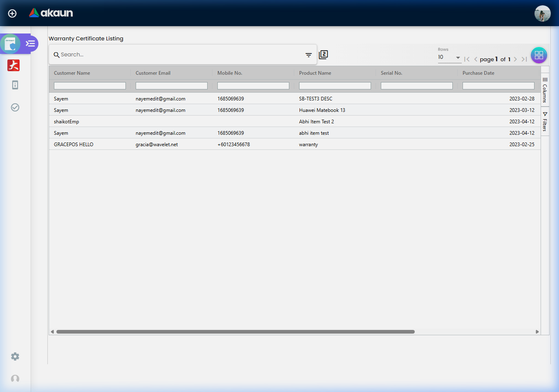Click the duplicate pages icon beside search

(323, 54)
